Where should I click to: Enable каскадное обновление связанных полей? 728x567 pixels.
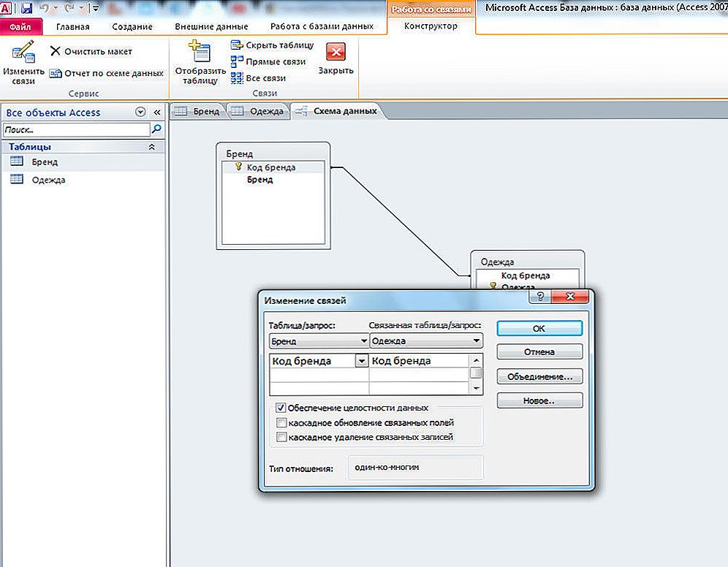pos(281,423)
